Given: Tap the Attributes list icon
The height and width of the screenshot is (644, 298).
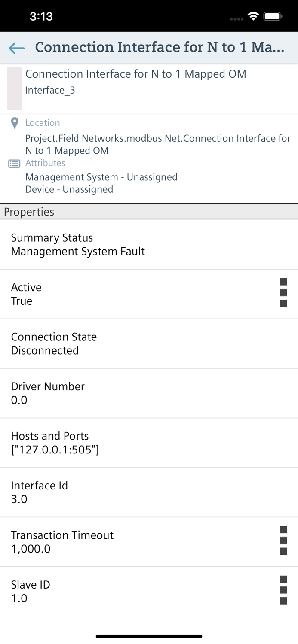Looking at the screenshot, I should 14,164.
